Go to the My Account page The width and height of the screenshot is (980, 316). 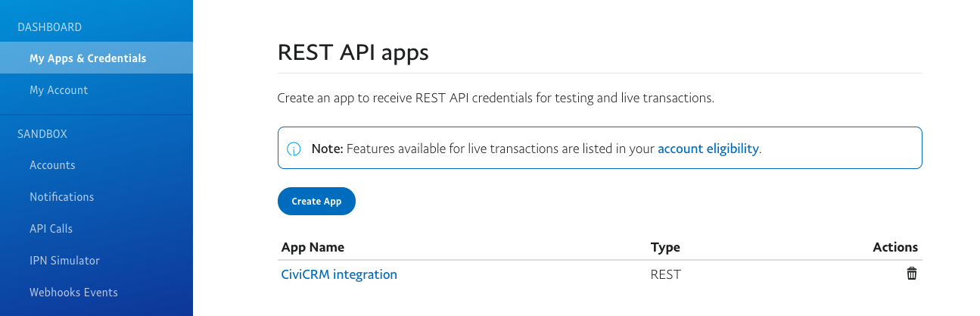click(x=58, y=90)
